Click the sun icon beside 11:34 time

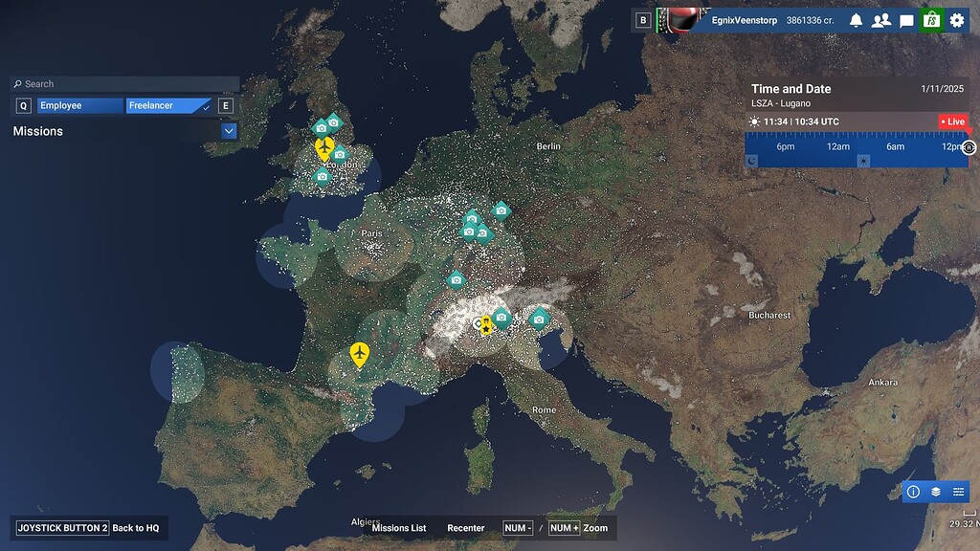point(754,121)
